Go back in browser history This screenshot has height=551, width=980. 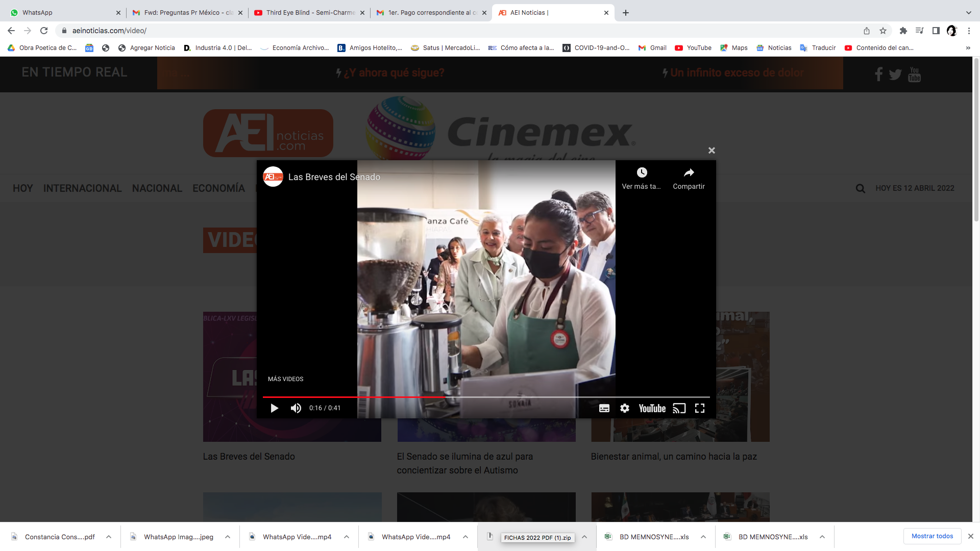[11, 31]
